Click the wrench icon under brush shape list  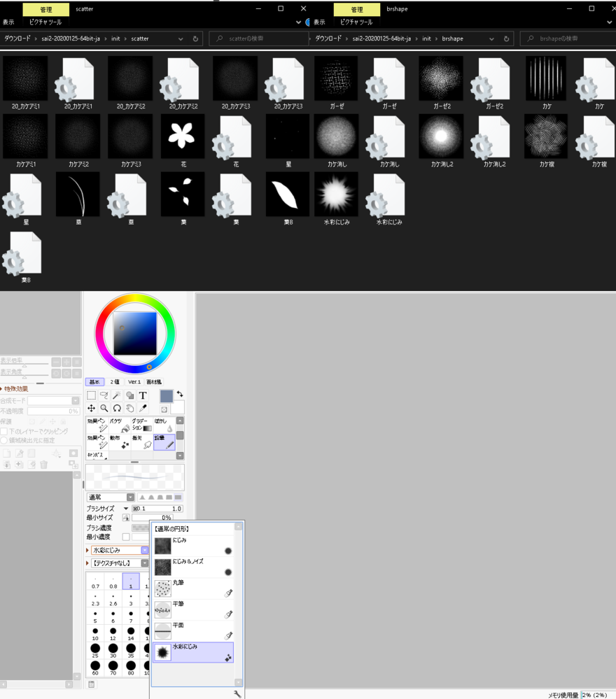[237, 693]
